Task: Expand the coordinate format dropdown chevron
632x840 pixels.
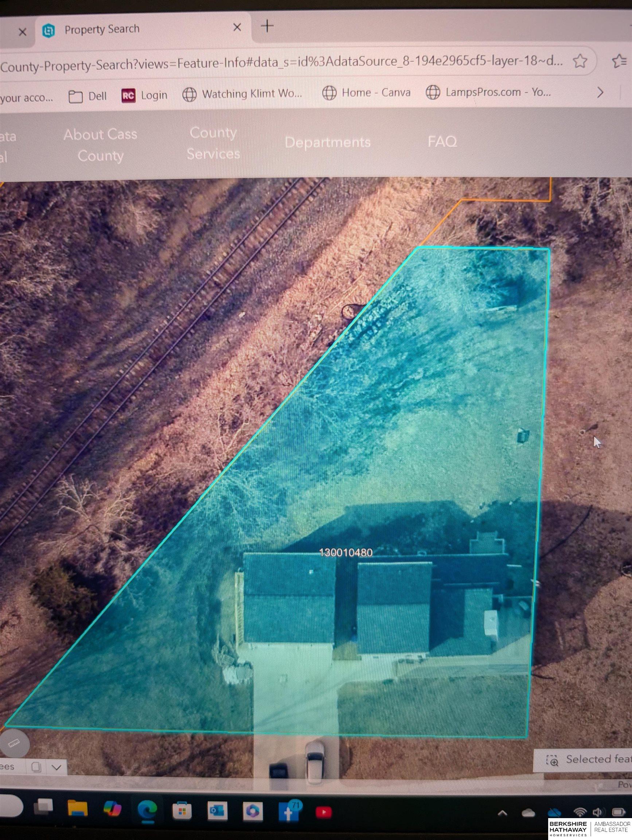Action: (x=56, y=767)
